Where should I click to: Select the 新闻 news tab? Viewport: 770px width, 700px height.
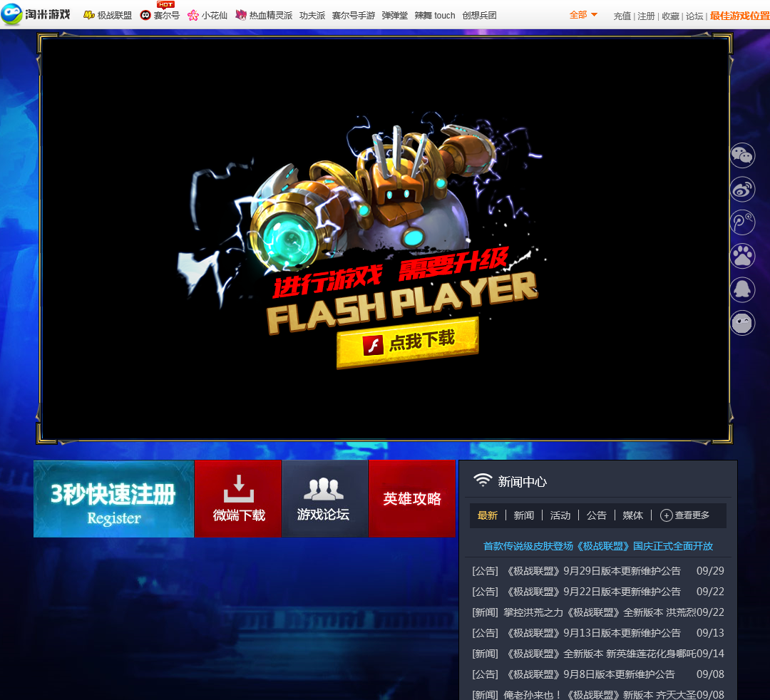click(524, 515)
